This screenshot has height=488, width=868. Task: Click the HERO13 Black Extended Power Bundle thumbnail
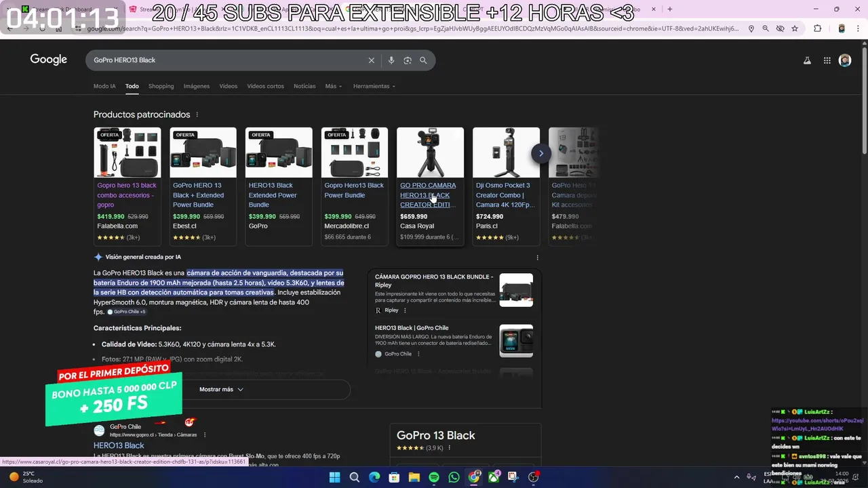pos(279,152)
